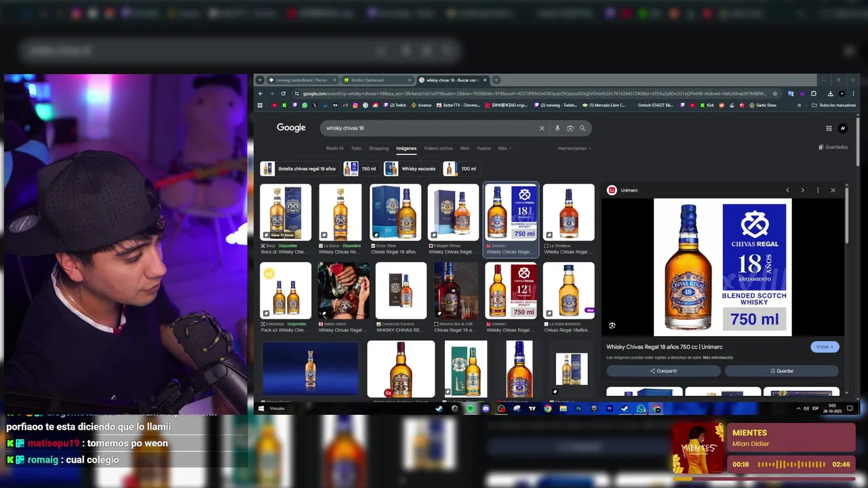Filter by Whisky escocés chip
Screen dimensions: 868x488
click(x=411, y=169)
